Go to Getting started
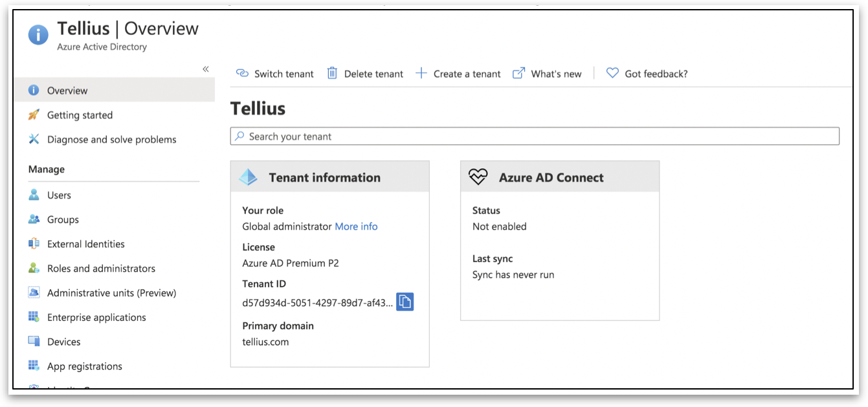 [80, 115]
